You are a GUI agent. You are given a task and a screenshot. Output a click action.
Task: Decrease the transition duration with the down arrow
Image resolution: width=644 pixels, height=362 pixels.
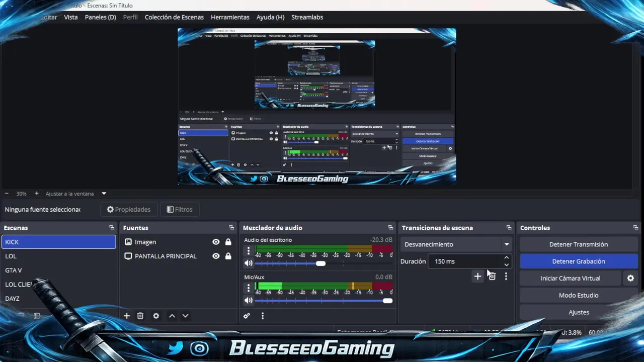[507, 264]
